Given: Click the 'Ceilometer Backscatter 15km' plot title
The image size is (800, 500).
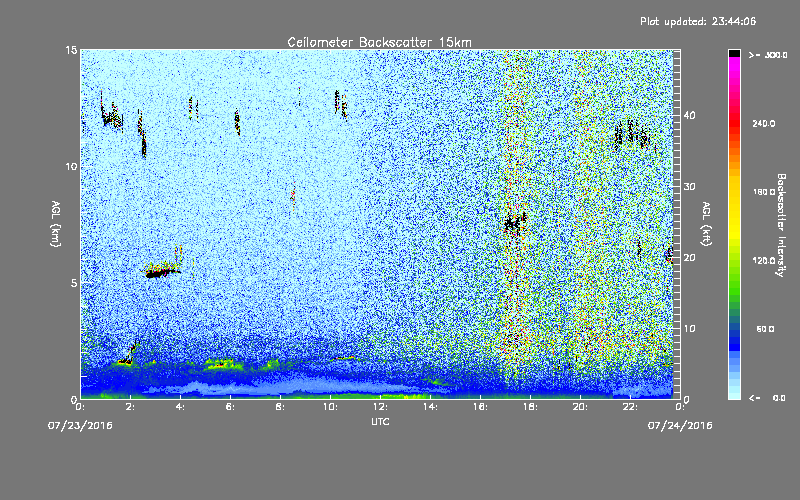Looking at the screenshot, I should coord(379,42).
